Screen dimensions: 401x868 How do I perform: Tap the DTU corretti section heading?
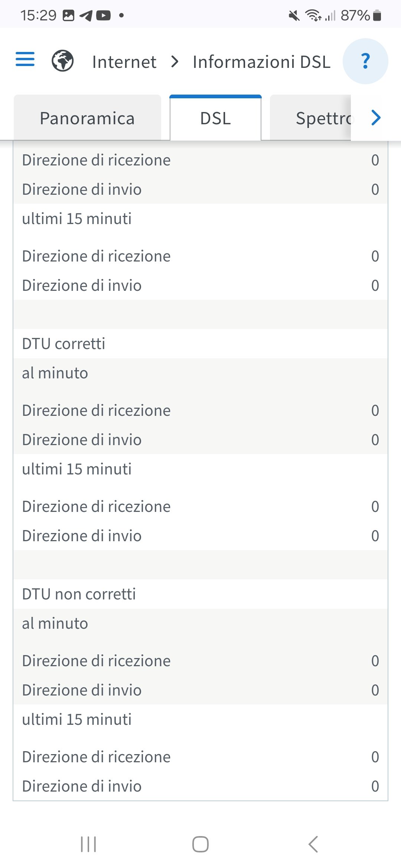(63, 344)
